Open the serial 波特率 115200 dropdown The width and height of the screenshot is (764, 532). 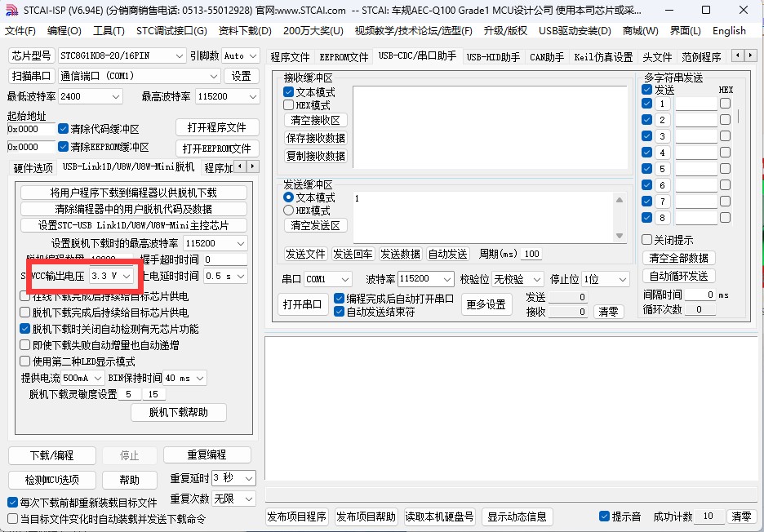click(426, 279)
